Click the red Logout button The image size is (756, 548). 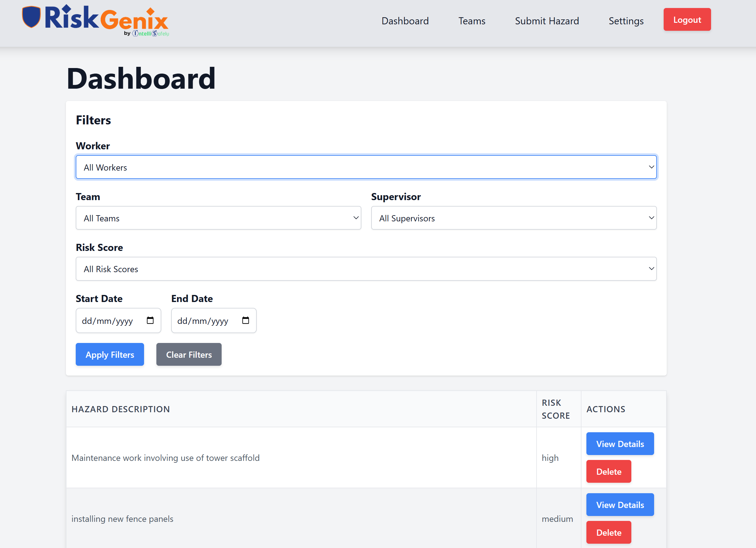[x=687, y=19]
